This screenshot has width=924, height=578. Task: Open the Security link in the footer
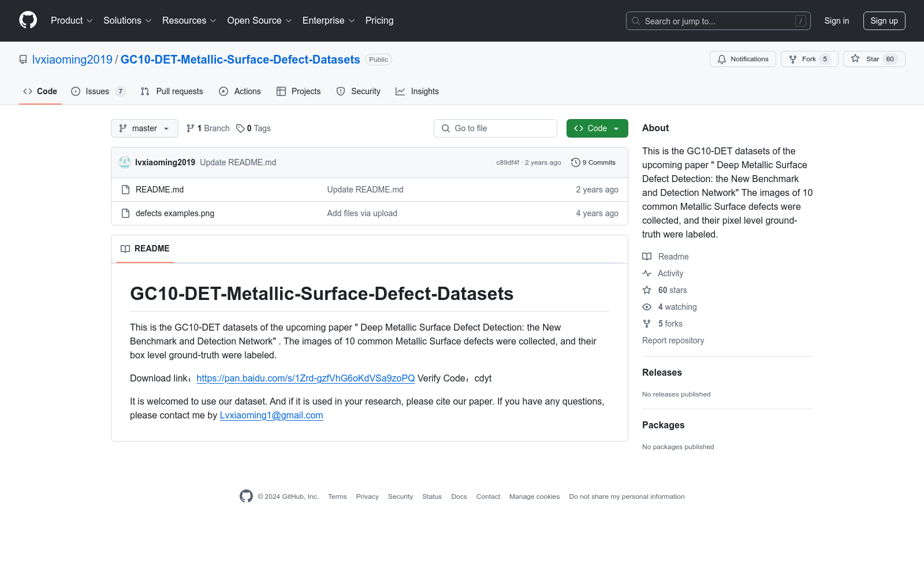point(400,497)
